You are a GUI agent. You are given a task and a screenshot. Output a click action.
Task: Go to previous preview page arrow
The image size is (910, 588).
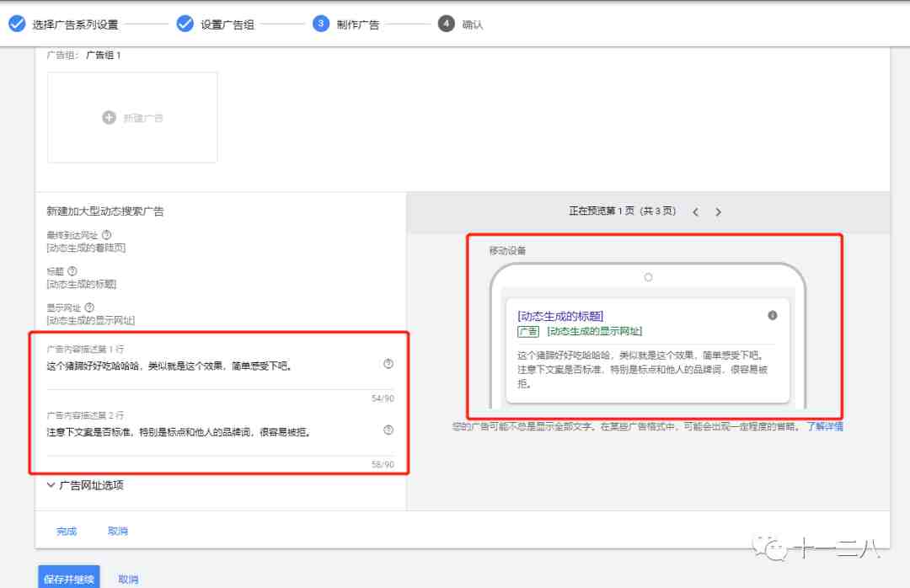click(695, 212)
